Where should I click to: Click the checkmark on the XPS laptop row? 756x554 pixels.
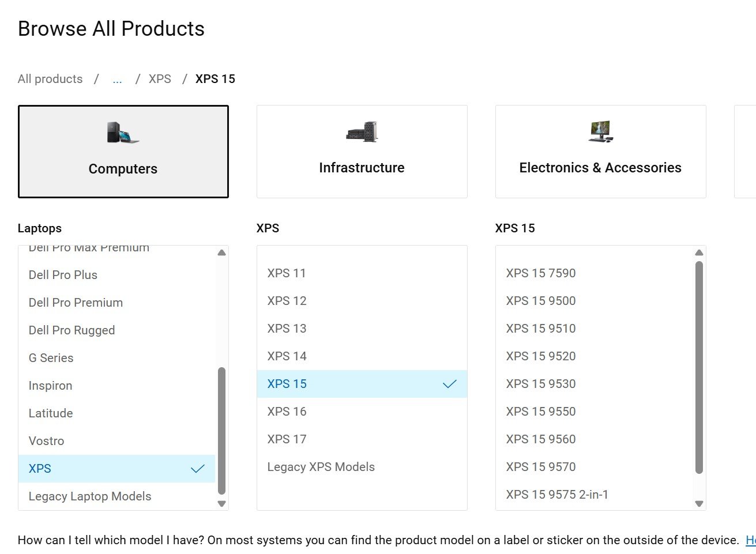pyautogui.click(x=197, y=469)
